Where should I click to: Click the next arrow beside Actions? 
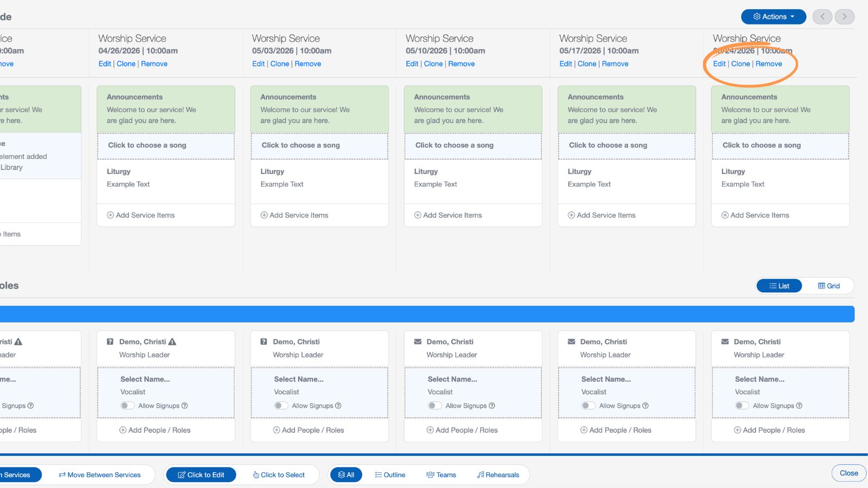click(844, 17)
